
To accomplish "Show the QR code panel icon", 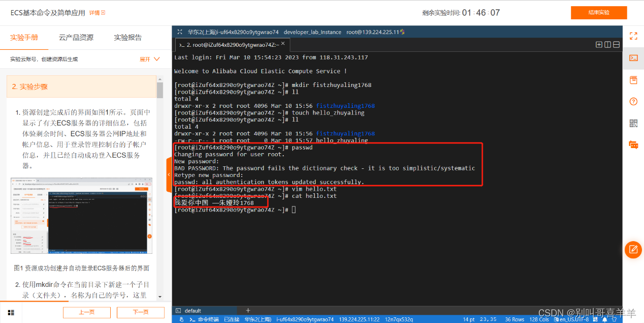I will 633,123.
